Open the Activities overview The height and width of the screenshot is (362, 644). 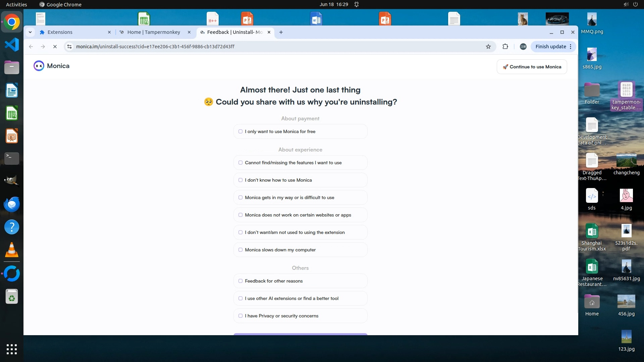pos(16,4)
